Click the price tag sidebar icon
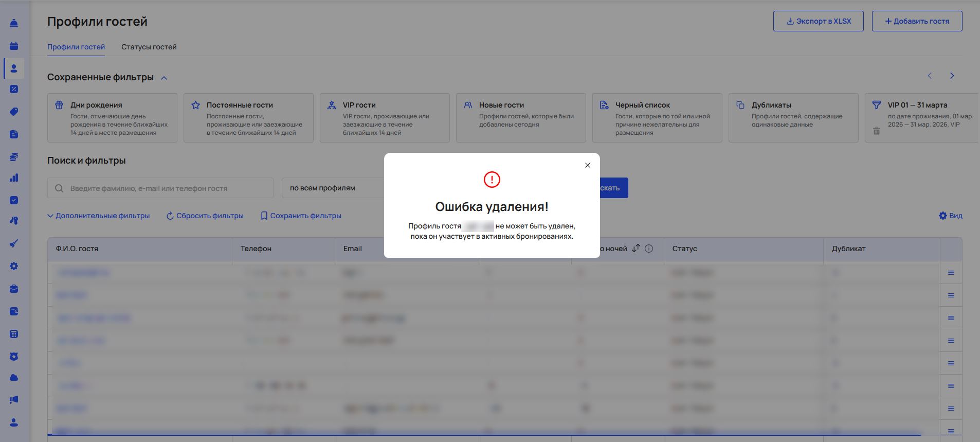The image size is (980, 442). point(14,112)
